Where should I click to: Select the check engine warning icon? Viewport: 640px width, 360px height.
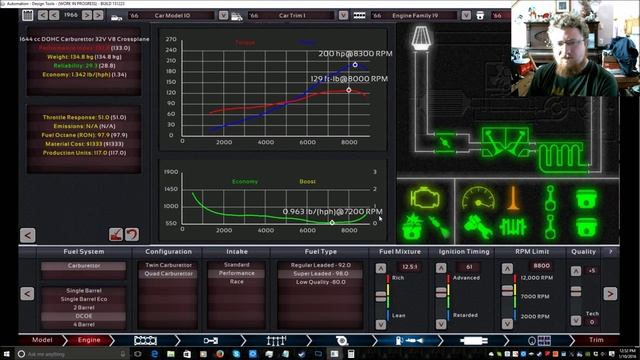click(425, 198)
